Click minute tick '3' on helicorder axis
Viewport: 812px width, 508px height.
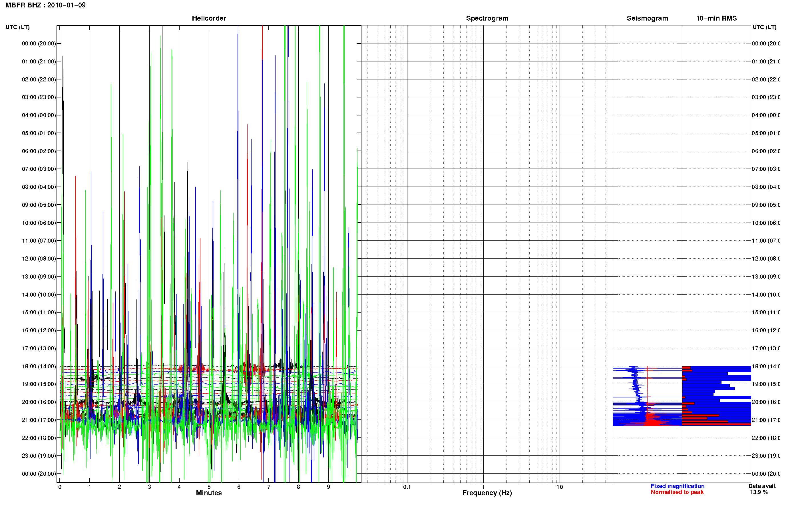tap(149, 487)
